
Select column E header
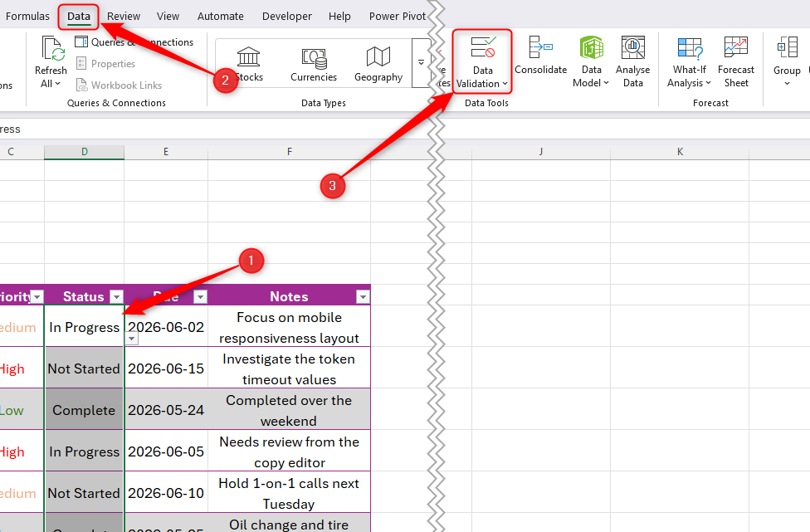point(166,152)
